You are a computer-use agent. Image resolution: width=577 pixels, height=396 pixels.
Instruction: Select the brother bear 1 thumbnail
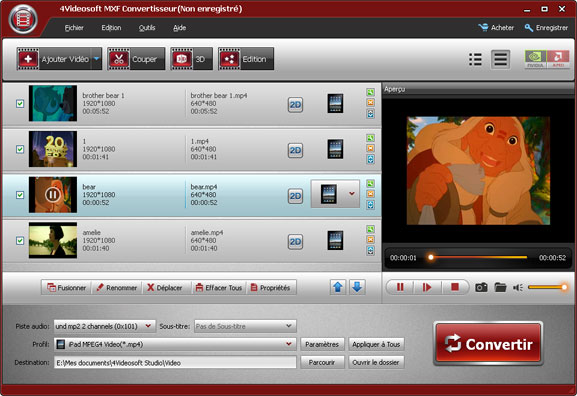click(53, 103)
